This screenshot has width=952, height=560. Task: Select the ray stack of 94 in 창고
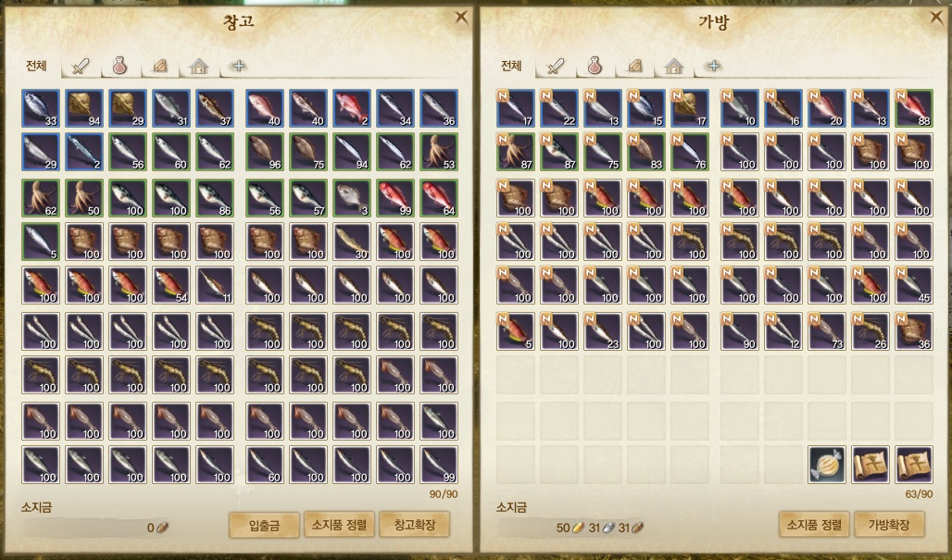pos(83,108)
